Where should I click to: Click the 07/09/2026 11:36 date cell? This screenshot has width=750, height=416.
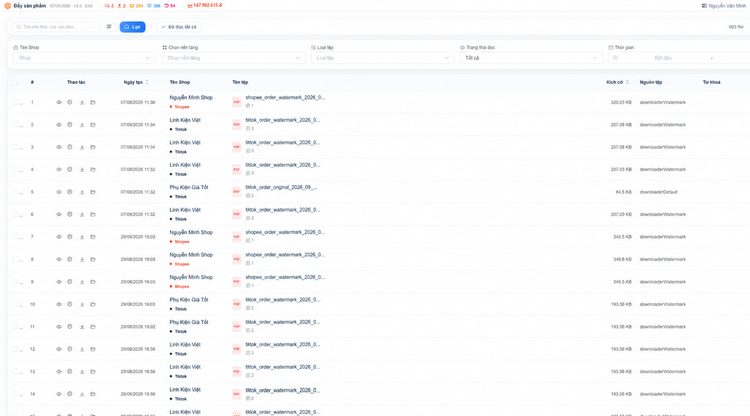tap(138, 102)
